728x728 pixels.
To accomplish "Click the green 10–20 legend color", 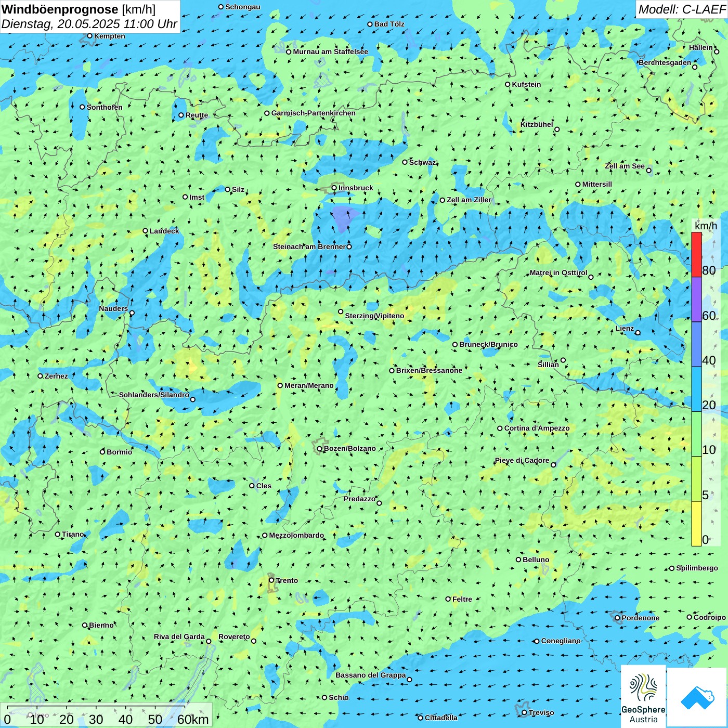I will coord(696,434).
